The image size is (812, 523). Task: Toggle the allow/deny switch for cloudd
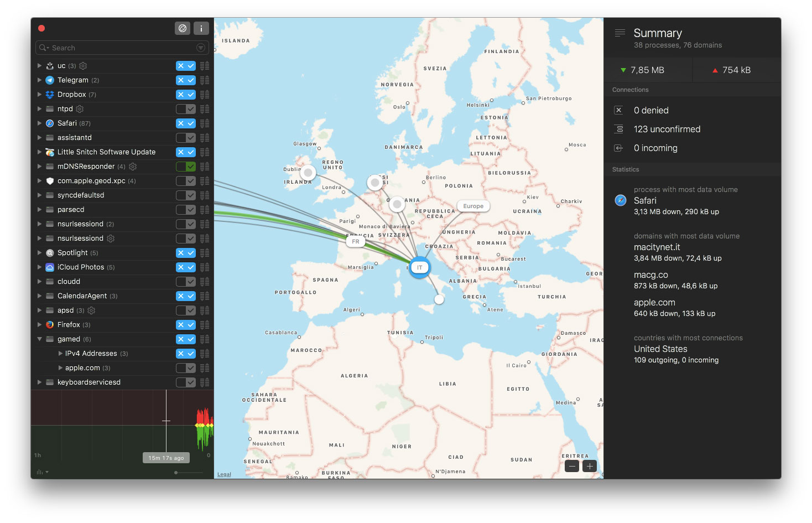pyautogui.click(x=186, y=282)
